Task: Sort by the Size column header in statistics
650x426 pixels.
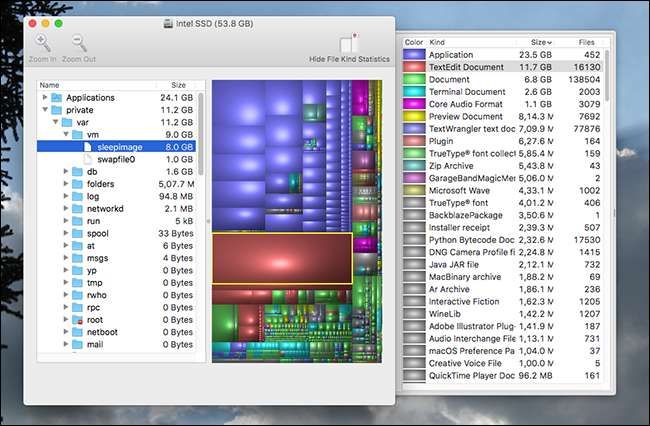Action: pyautogui.click(x=540, y=42)
